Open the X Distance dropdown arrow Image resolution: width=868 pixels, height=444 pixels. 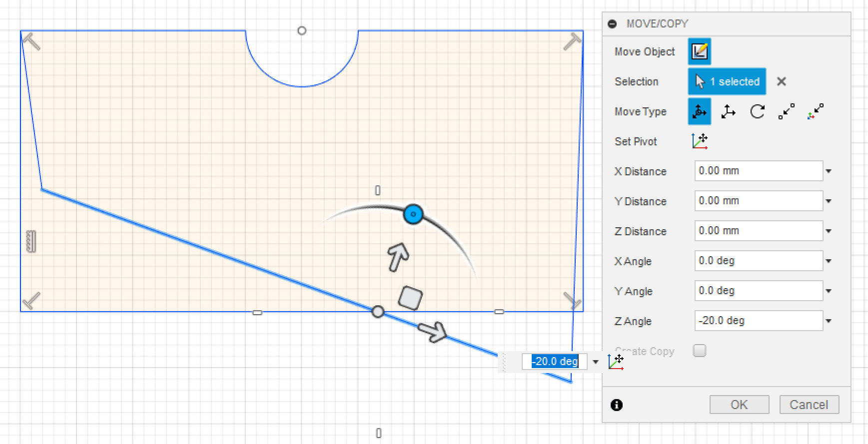829,171
